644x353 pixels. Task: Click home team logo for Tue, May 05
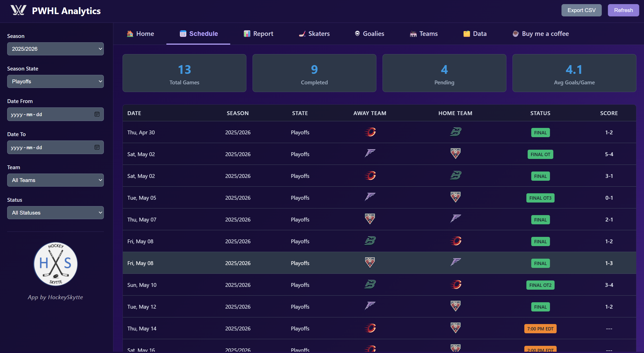point(456,197)
